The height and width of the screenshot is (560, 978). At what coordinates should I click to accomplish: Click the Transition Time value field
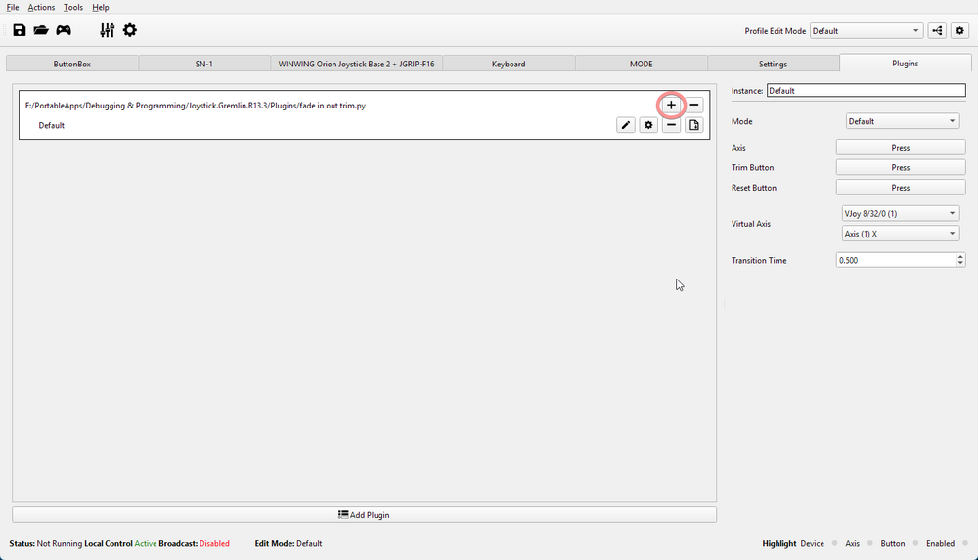point(896,260)
